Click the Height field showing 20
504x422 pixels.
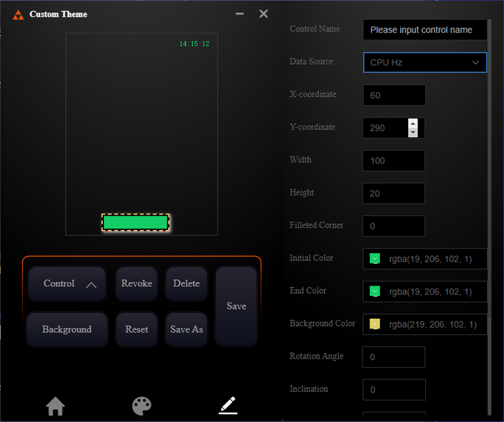point(393,193)
